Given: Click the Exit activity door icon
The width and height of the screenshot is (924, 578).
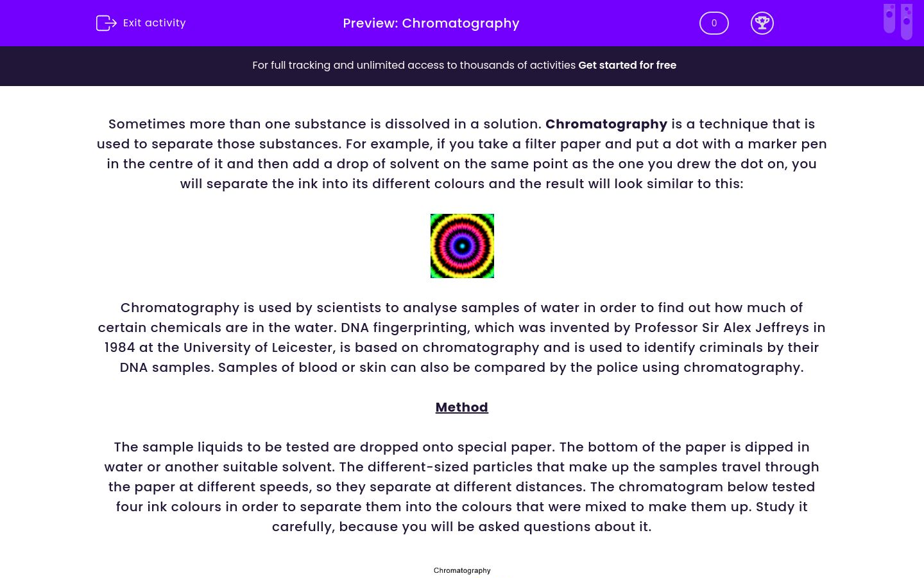Looking at the screenshot, I should point(106,22).
